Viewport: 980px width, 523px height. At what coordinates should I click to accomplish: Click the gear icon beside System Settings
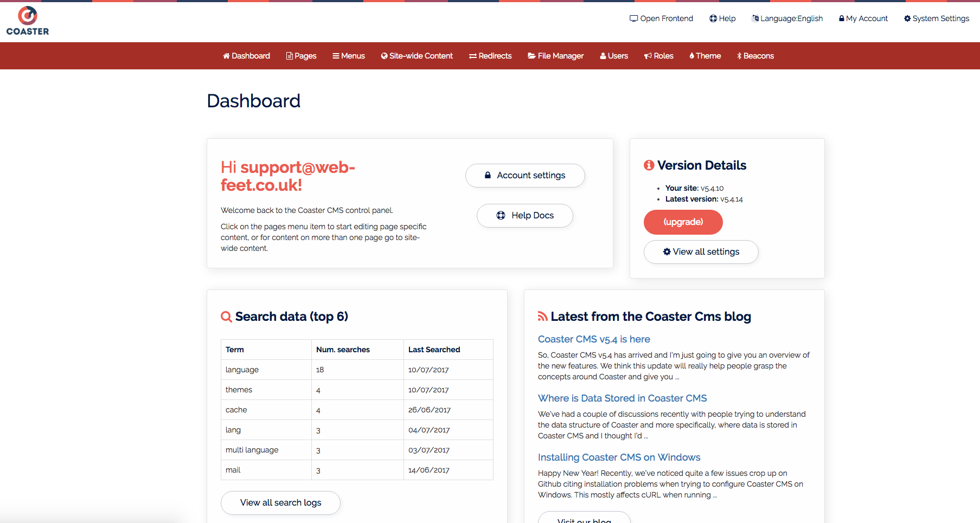(907, 18)
